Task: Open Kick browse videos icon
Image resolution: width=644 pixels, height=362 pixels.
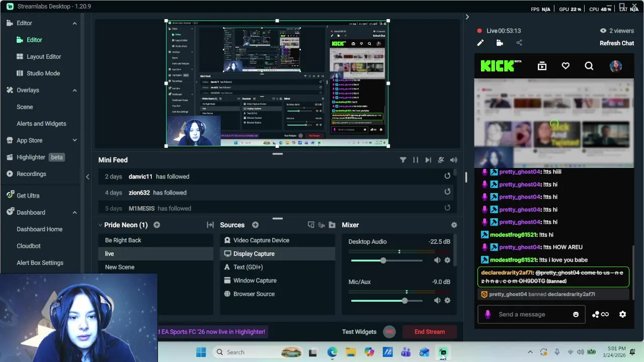Action: point(542,66)
